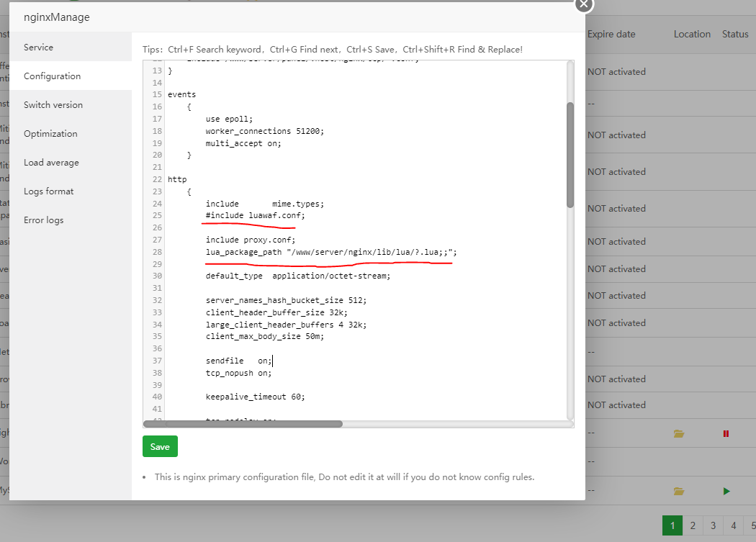
Task: Click the 'include proxy.conf;' line
Action: (x=251, y=240)
